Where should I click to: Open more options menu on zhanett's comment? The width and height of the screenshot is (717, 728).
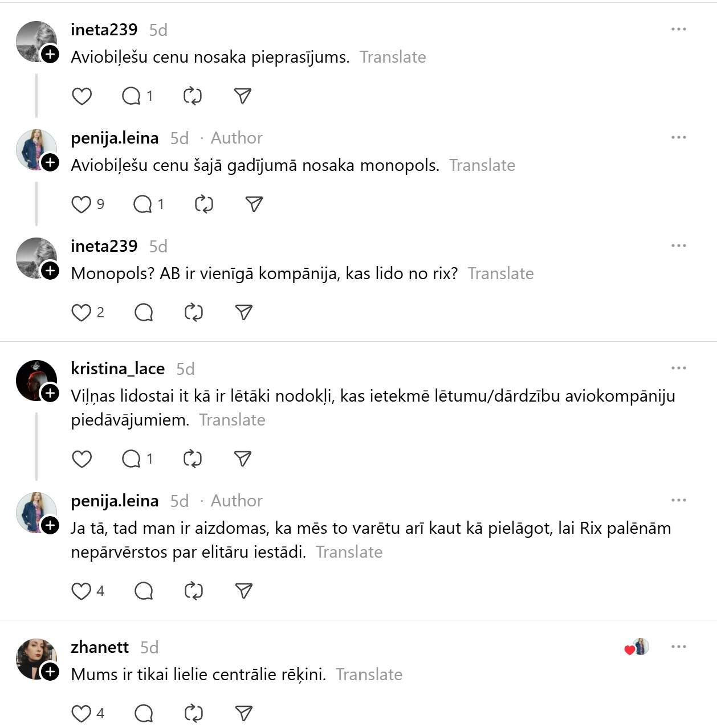click(678, 647)
